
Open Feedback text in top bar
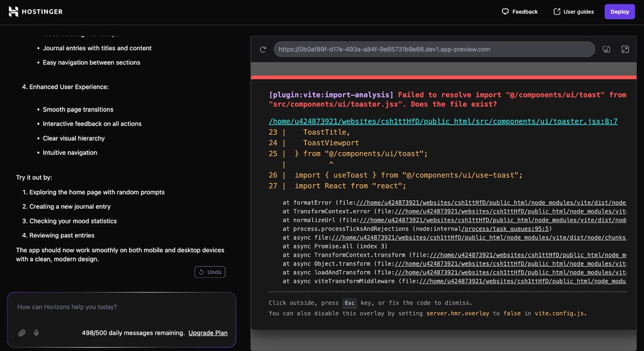[525, 12]
